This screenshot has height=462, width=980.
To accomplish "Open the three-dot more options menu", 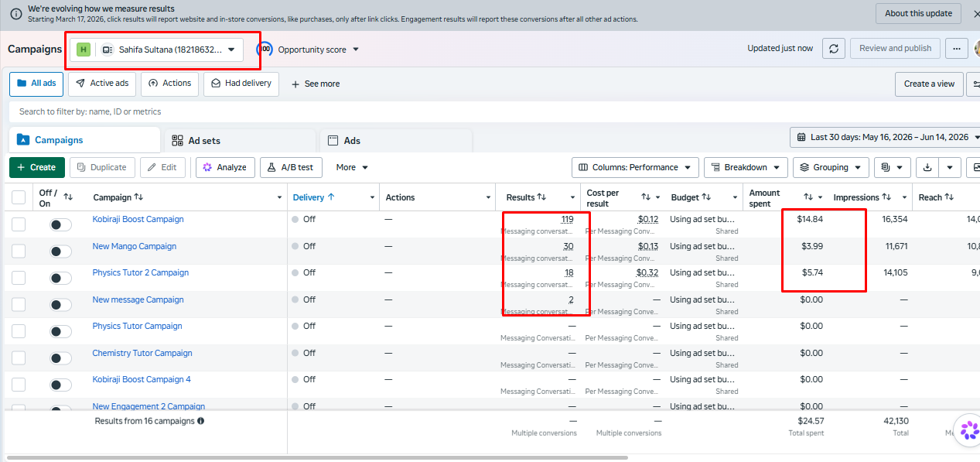I will tap(957, 48).
